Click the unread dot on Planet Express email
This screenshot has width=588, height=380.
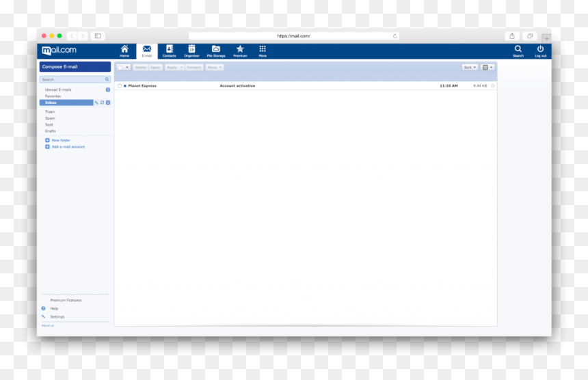click(125, 86)
